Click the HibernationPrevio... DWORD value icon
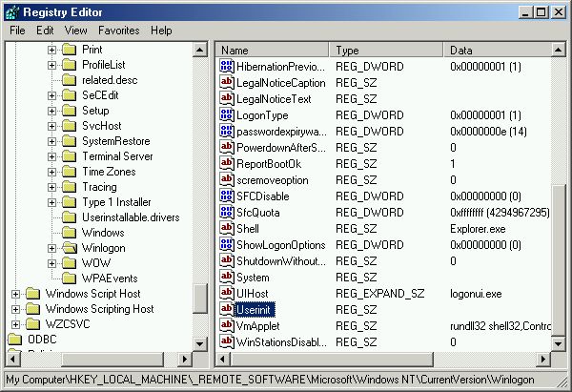This screenshot has width=572, height=392. tap(227, 66)
